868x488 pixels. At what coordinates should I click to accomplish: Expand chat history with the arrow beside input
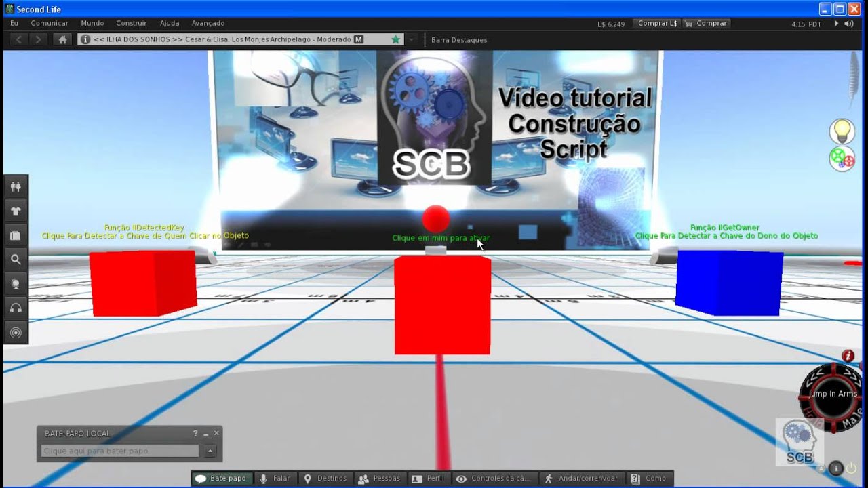point(210,451)
